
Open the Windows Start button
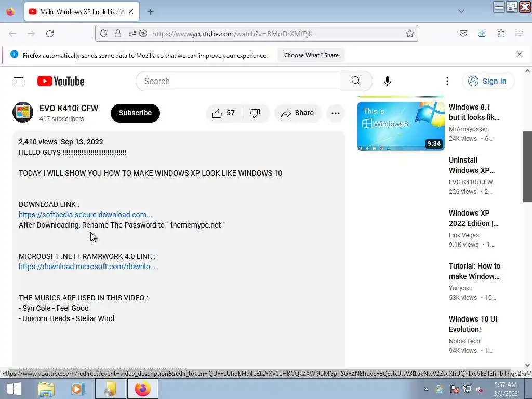[14, 389]
